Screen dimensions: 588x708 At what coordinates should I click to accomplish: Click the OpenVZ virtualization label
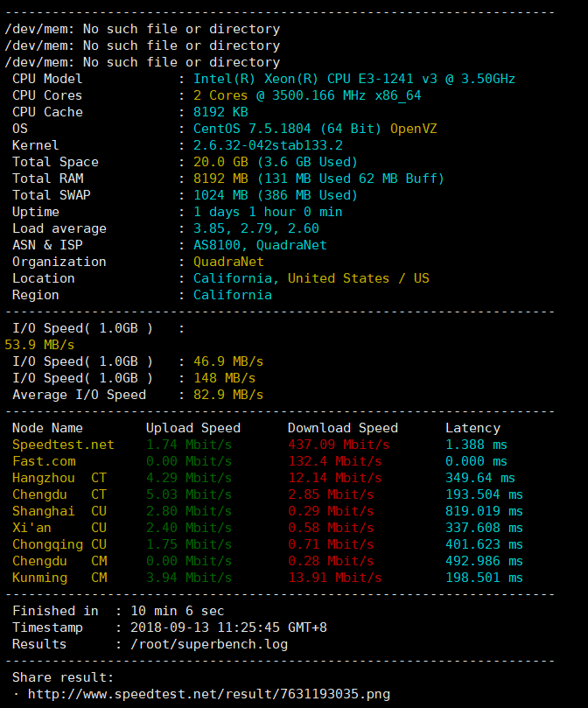pyautogui.click(x=413, y=129)
